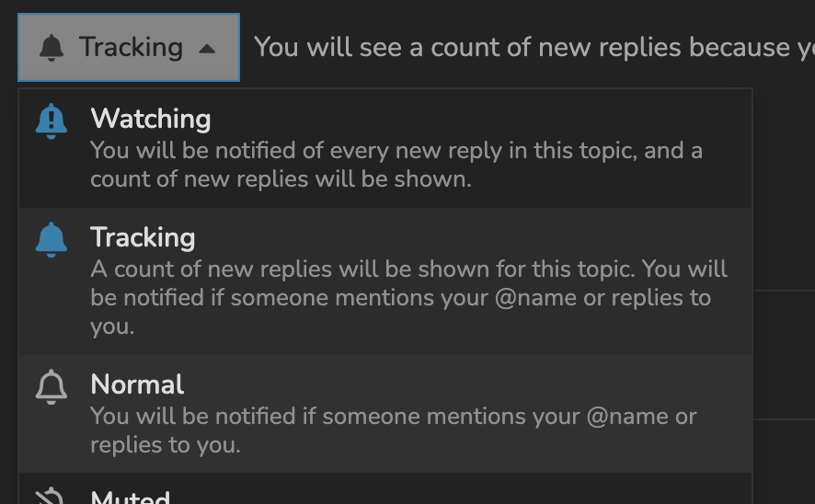Click the 'Tracking' label on the top button

[131, 47]
